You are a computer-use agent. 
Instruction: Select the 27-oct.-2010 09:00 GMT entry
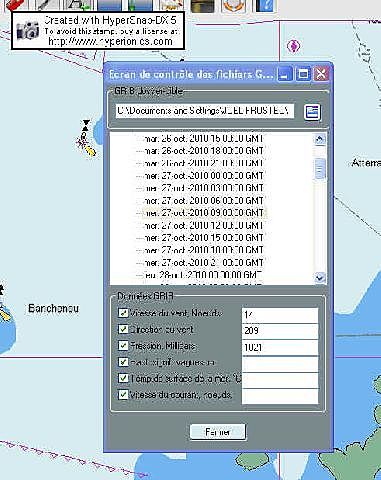204,213
